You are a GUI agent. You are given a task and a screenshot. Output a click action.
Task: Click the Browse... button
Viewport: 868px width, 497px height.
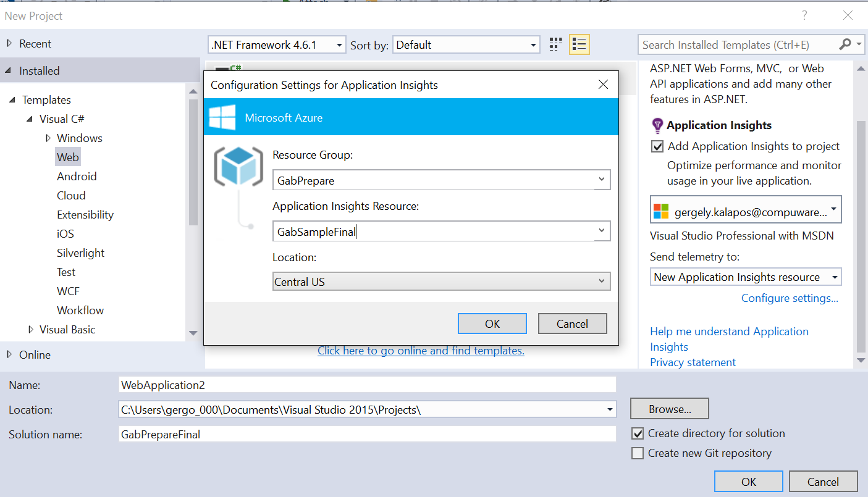point(670,409)
